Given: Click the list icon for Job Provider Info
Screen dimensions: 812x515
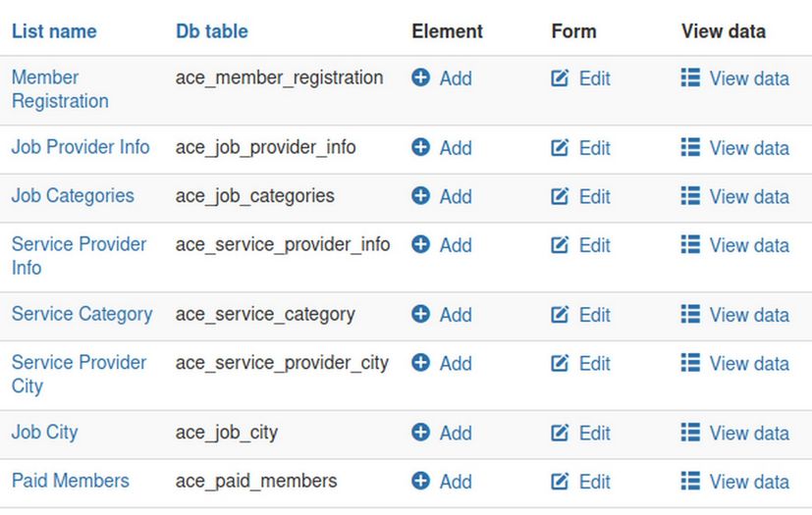Looking at the screenshot, I should click(690, 147).
